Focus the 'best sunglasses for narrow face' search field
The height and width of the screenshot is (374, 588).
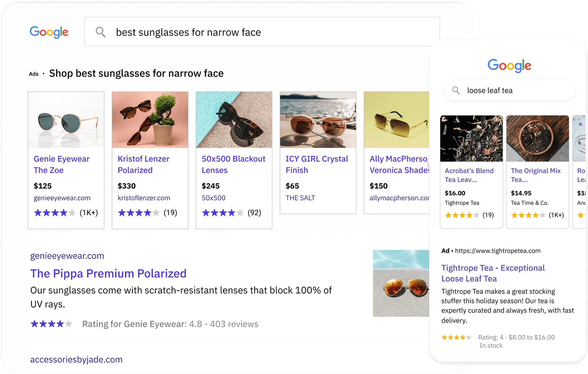click(262, 32)
